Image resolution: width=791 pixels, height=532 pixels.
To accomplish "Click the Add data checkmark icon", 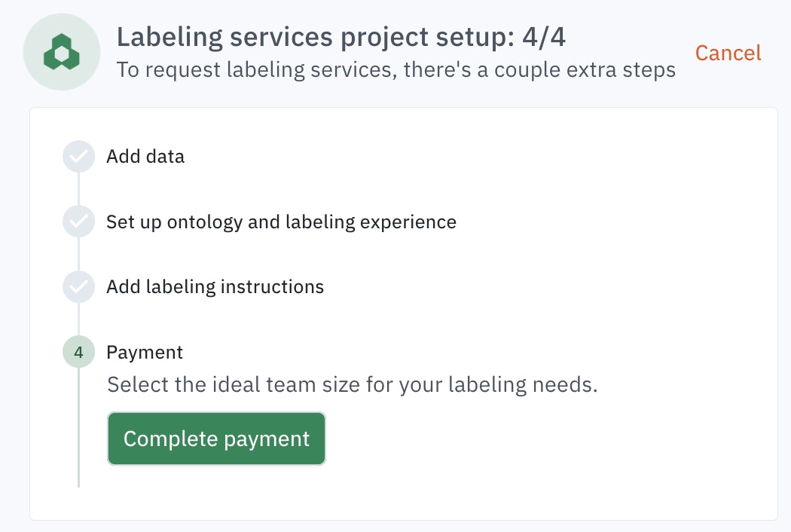I will (78, 157).
